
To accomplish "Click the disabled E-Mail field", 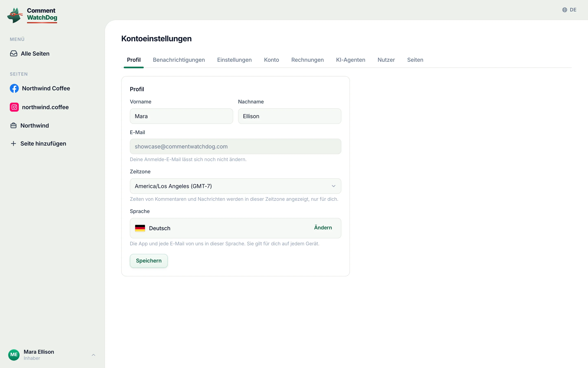I will click(235, 146).
